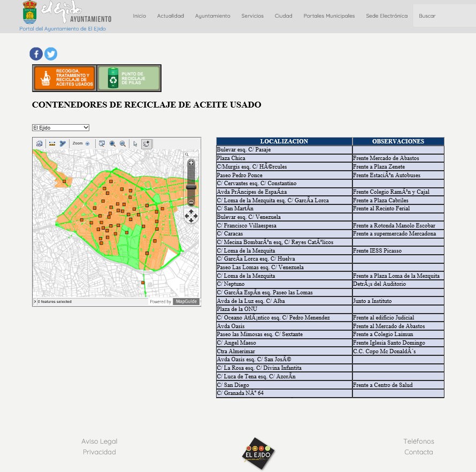Open the Facebook page icon

(x=36, y=54)
